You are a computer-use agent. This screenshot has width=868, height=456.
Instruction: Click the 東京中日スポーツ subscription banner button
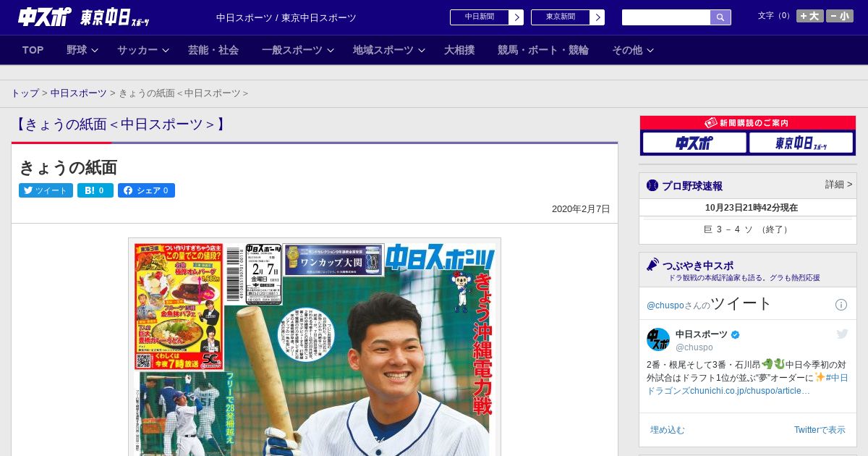coord(801,143)
